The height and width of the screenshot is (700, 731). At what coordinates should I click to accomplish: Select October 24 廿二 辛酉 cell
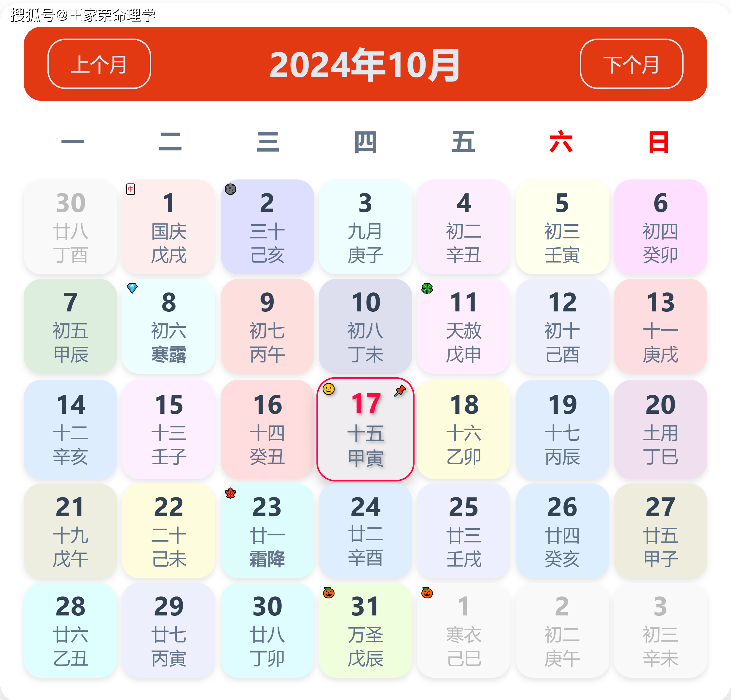pos(365,531)
